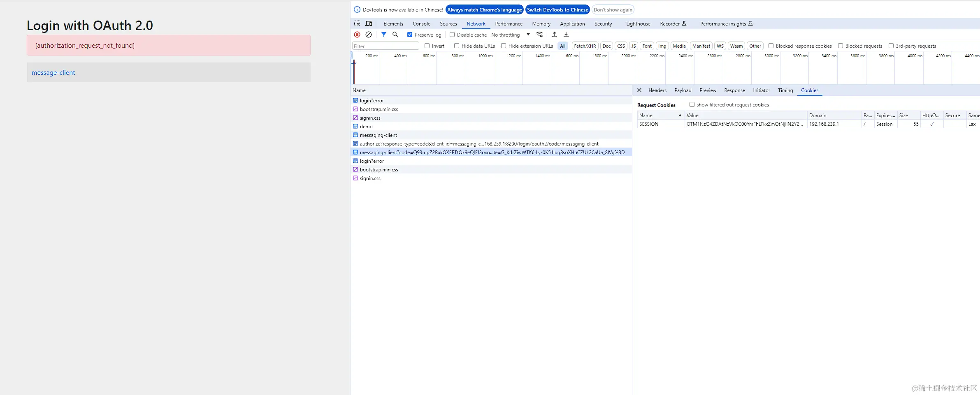Image resolution: width=980 pixels, height=395 pixels.
Task: Click Always match Chrome's language
Action: point(485,10)
